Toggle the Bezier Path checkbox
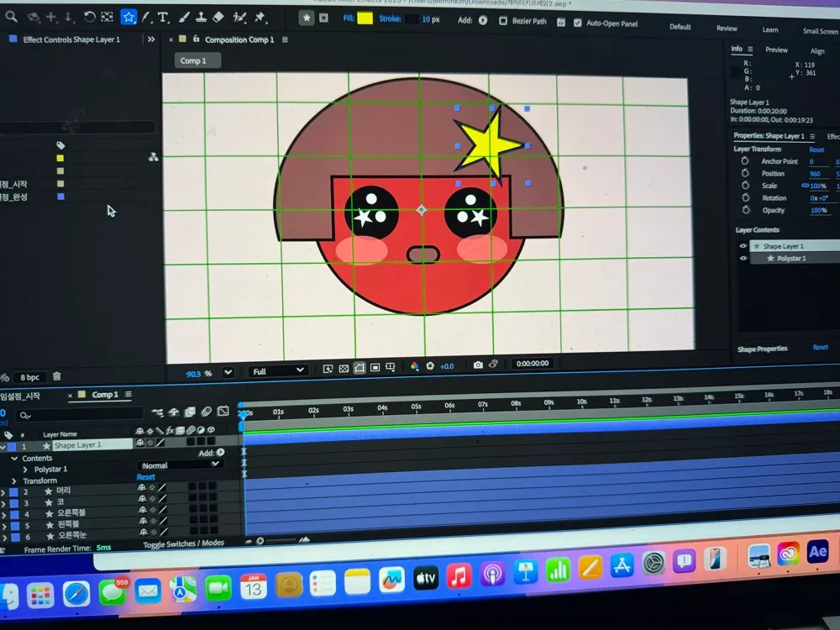The image size is (840, 630). click(x=502, y=21)
